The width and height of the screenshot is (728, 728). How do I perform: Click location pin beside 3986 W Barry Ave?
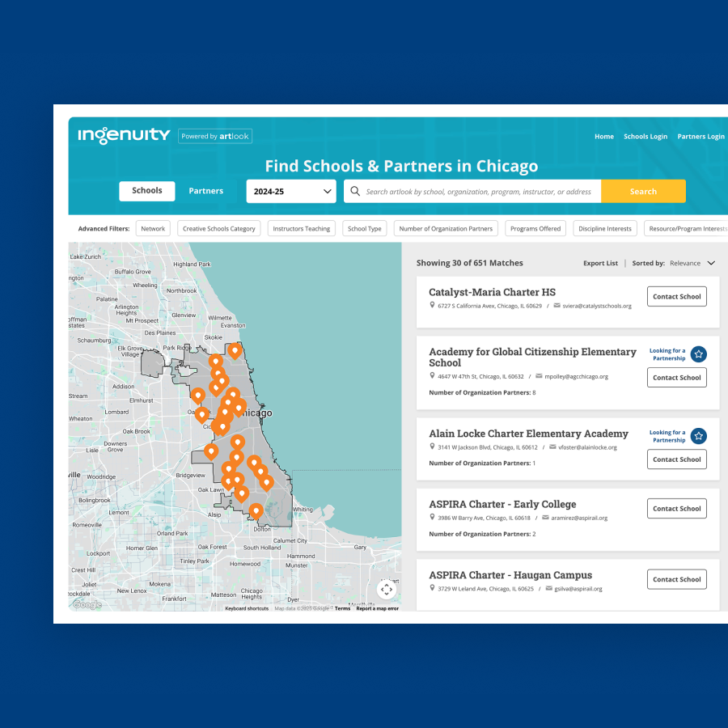click(x=432, y=517)
